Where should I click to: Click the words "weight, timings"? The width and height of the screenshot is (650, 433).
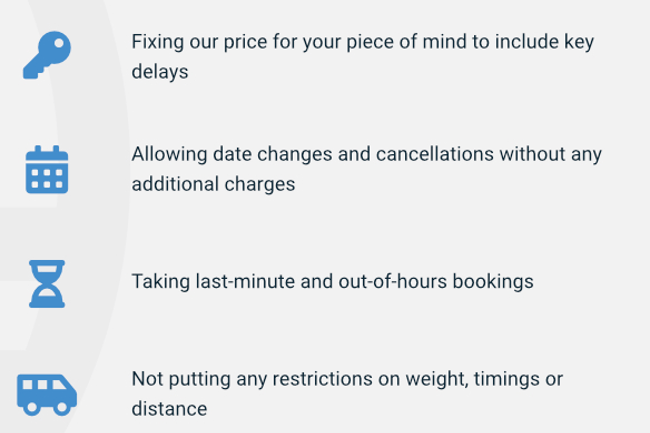tap(465, 380)
